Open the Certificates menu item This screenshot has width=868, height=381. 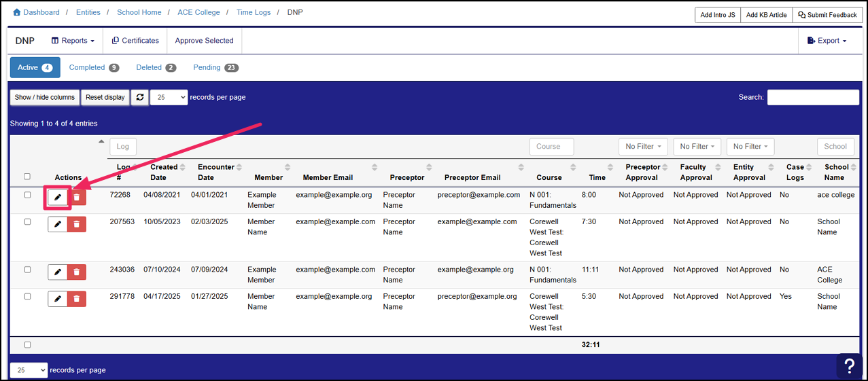coord(135,41)
